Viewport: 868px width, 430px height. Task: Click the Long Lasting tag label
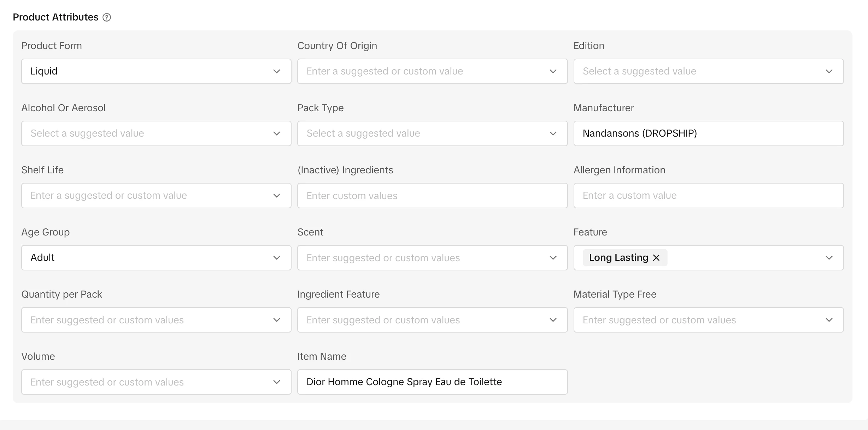pyautogui.click(x=618, y=258)
